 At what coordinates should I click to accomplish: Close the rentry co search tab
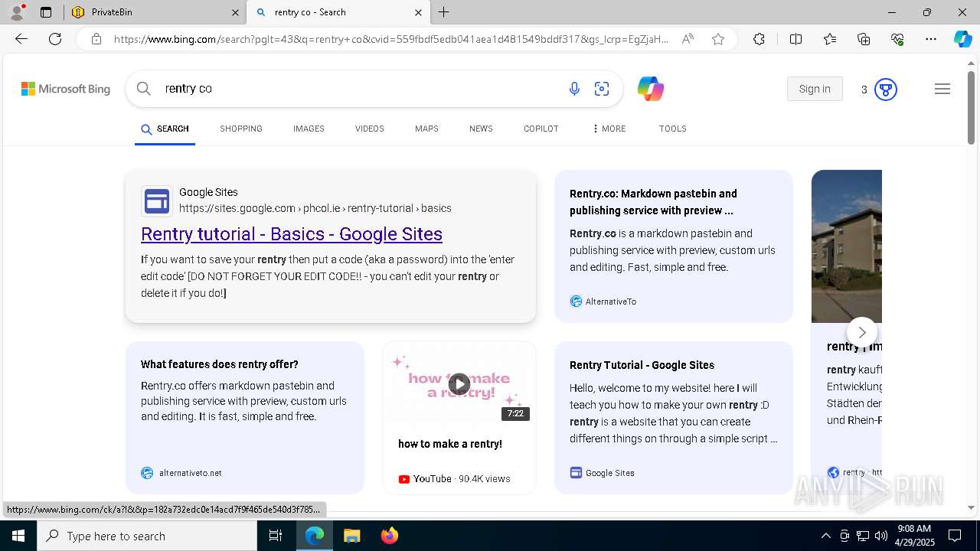[x=418, y=12]
